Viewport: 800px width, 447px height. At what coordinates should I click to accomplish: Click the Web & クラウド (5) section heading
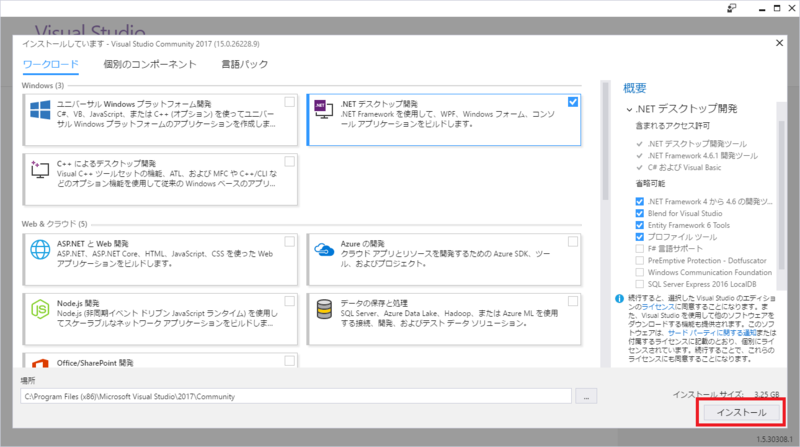(x=55, y=224)
